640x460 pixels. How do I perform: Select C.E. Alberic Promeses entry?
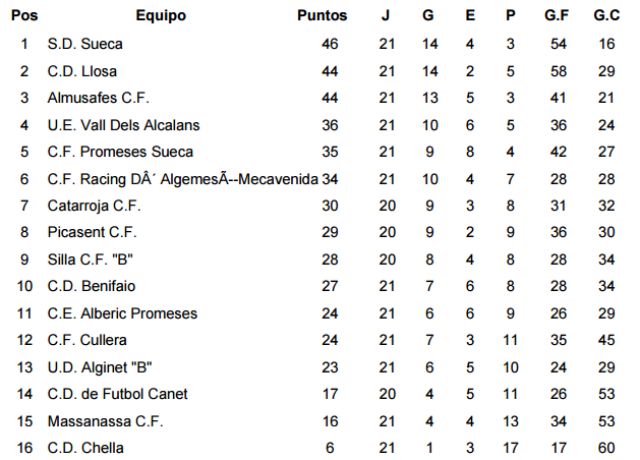pos(122,313)
